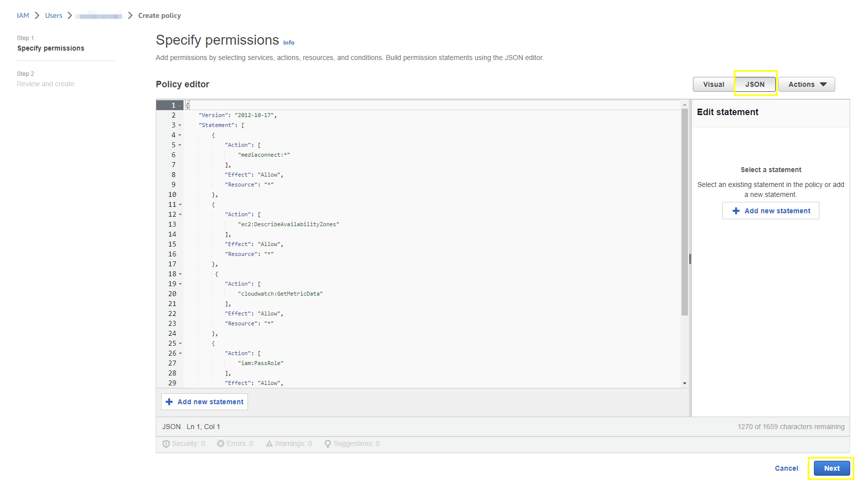
Task: Click the editor scroll-down arrow
Action: [x=684, y=383]
